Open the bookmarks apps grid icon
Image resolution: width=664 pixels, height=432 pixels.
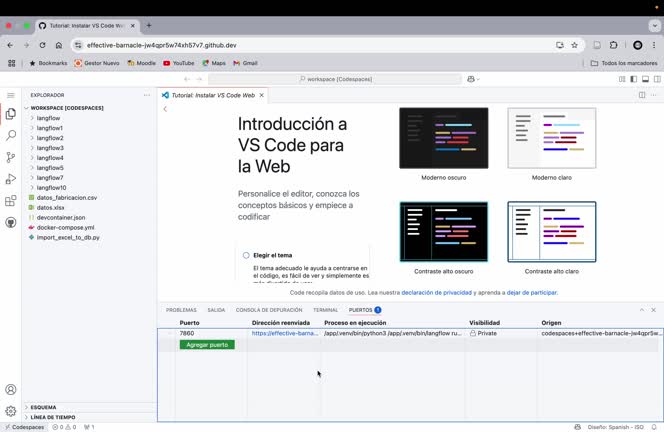(x=11, y=63)
